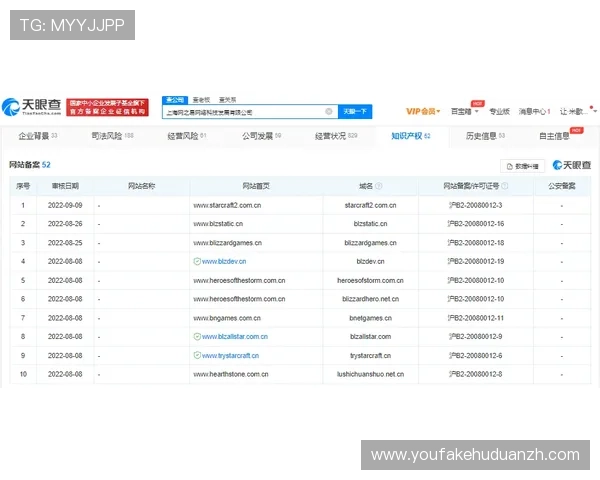This screenshot has width=600, height=480.
Task: Clear the search box with the X icon
Action: (329, 111)
